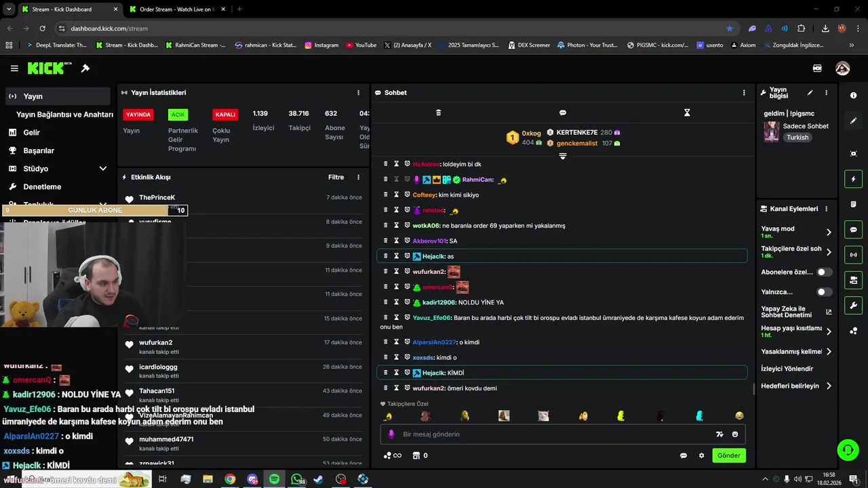Screen dimensions: 868x488
Task: Open the YouTube bookmark
Action: [361, 45]
